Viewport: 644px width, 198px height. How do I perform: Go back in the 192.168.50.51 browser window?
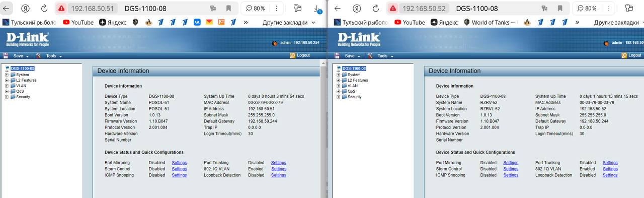7,8
